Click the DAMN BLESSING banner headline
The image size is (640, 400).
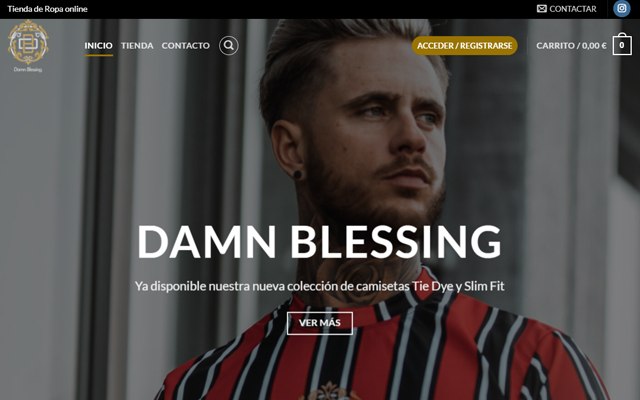point(320,242)
